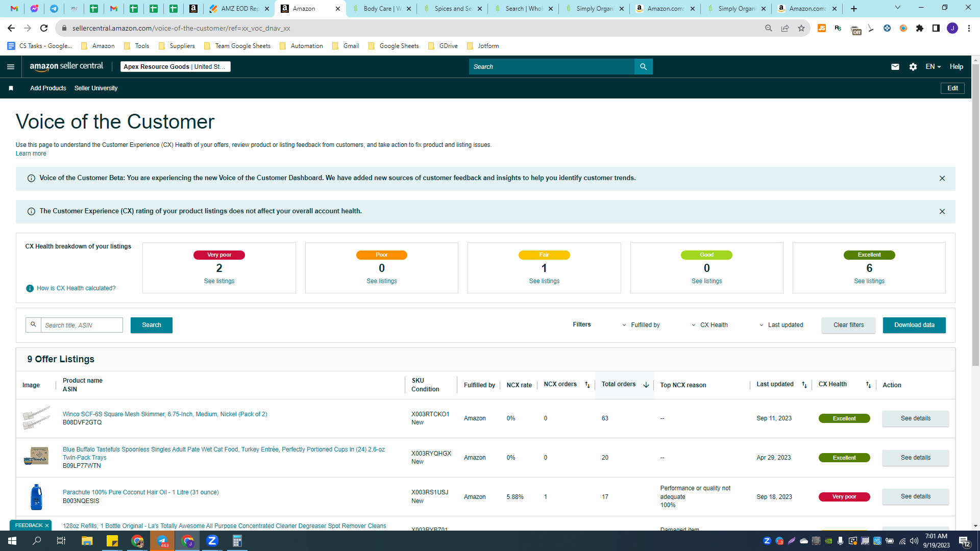Expand the Last updated filter dropdown

(x=781, y=325)
